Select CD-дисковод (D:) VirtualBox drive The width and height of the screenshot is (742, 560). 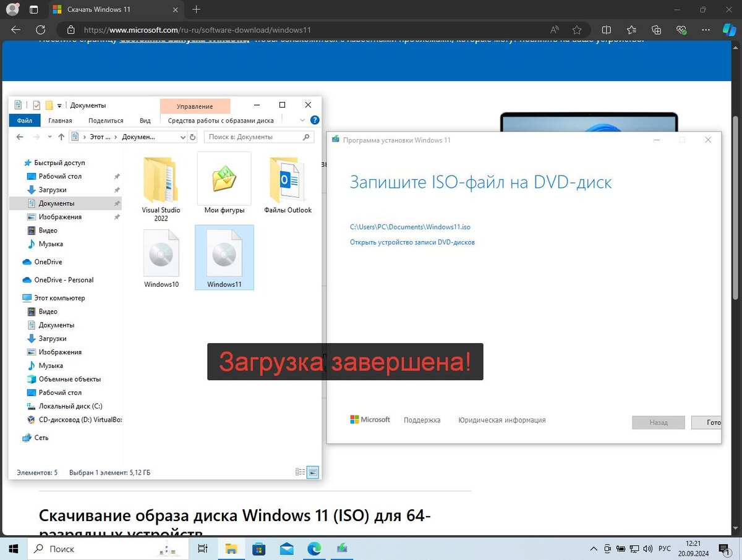click(75, 420)
